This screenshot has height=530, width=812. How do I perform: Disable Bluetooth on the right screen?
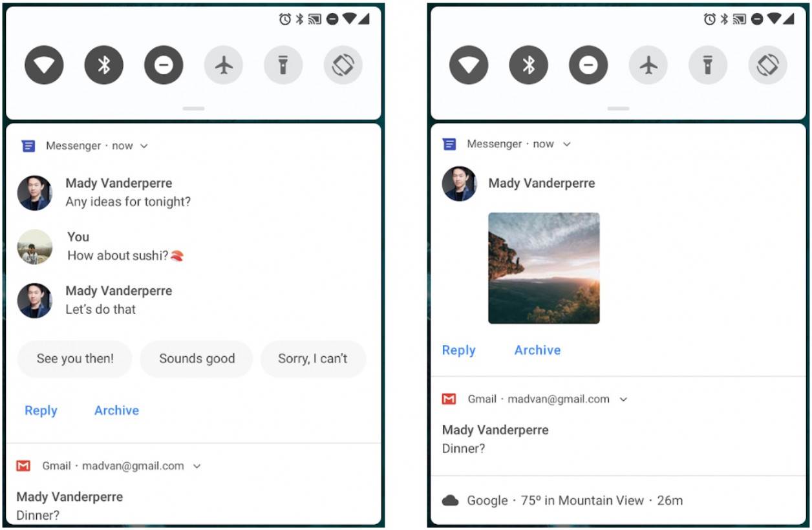pyautogui.click(x=528, y=65)
